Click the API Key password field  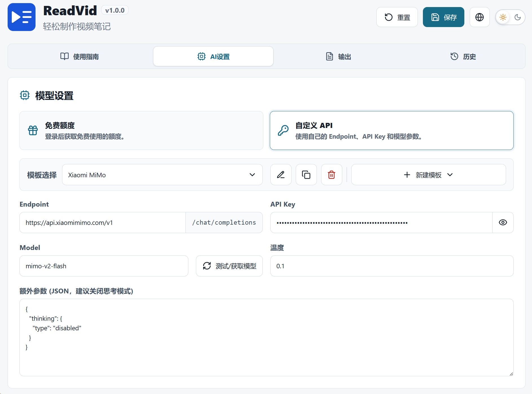tap(381, 223)
